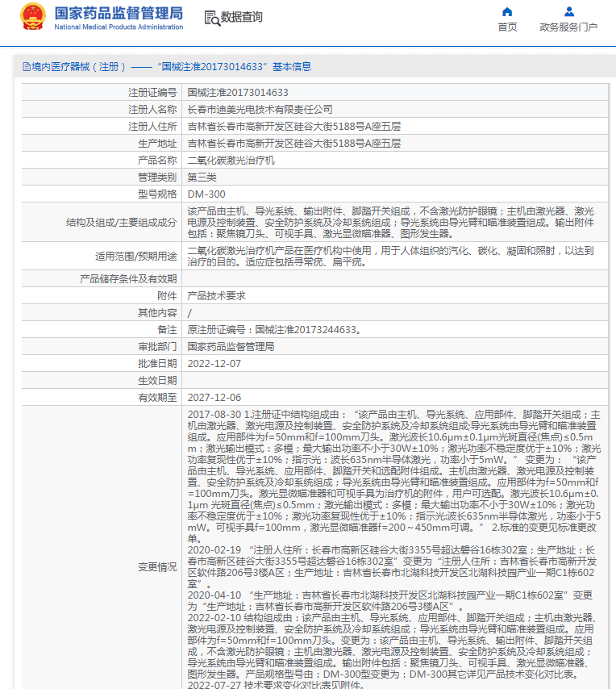Click 长春市迪美光电技术有限责任公司 cell
Screen dimensions: 616x689
(x=260, y=110)
